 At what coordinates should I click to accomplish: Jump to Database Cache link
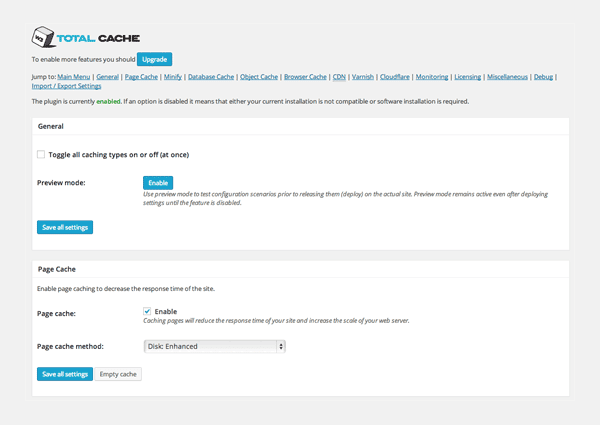pos(211,77)
